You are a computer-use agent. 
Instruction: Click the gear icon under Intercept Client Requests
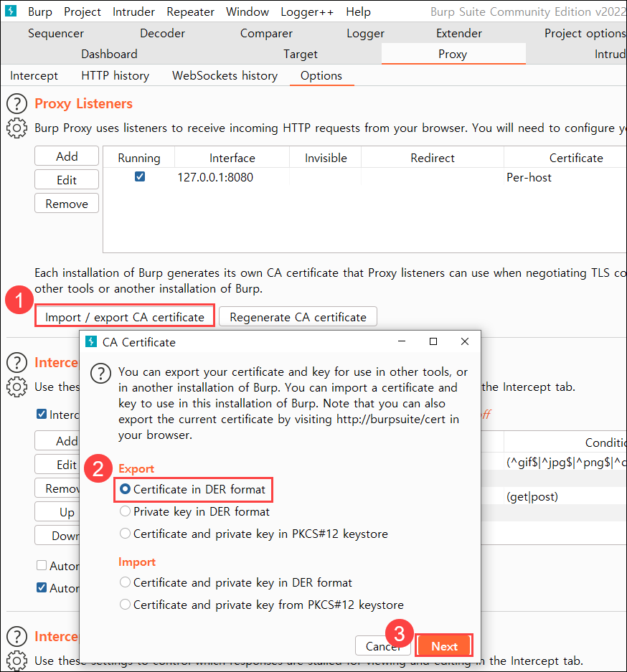[x=16, y=387]
